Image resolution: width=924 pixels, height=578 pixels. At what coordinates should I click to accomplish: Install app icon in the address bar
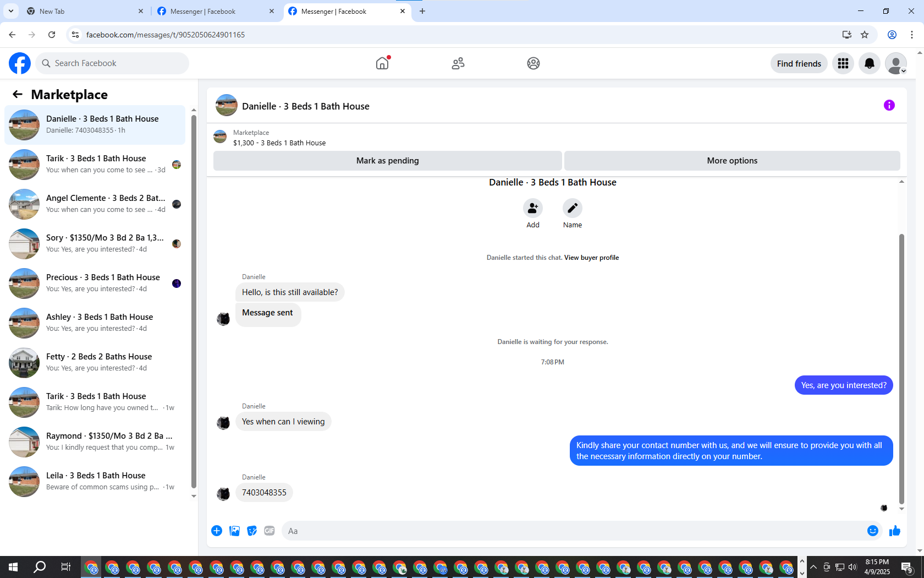point(847,35)
